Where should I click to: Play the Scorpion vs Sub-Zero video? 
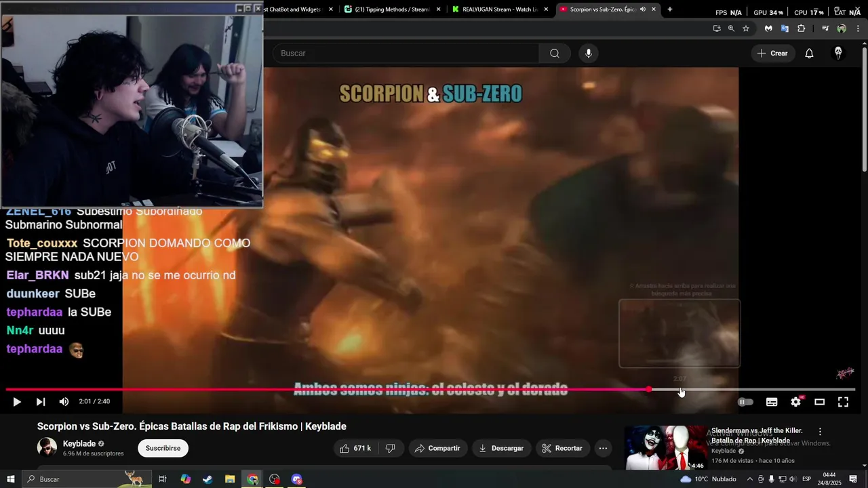click(17, 402)
